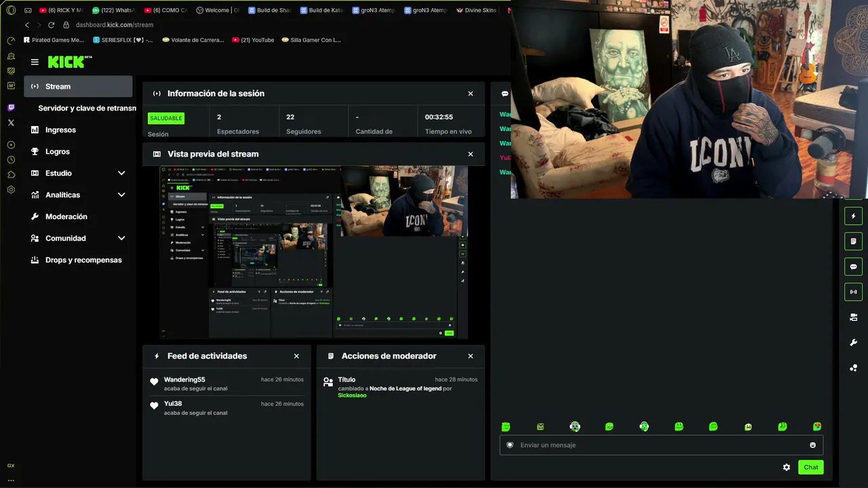The image size is (868, 488).
Task: Click the chat bubble widget button
Action: pyautogui.click(x=854, y=266)
